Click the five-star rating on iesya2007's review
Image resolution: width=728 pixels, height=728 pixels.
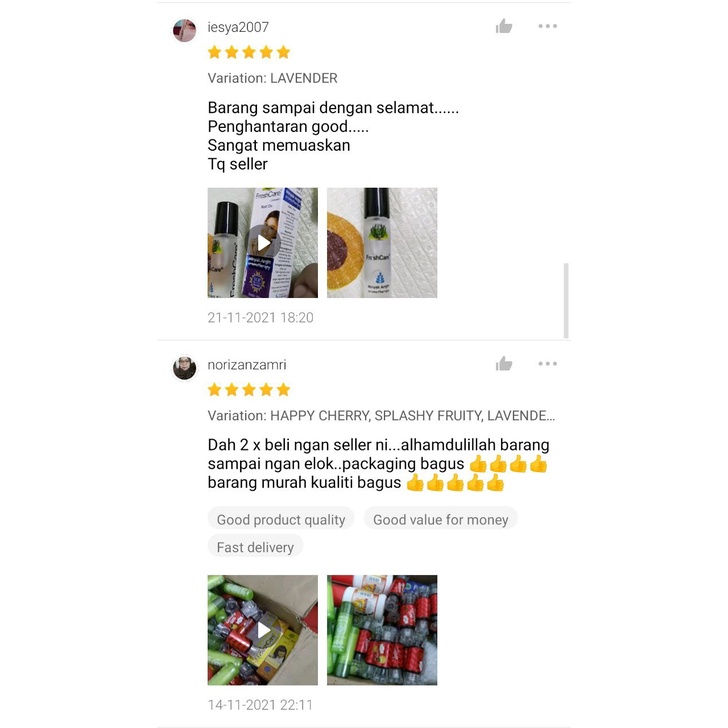pyautogui.click(x=249, y=52)
